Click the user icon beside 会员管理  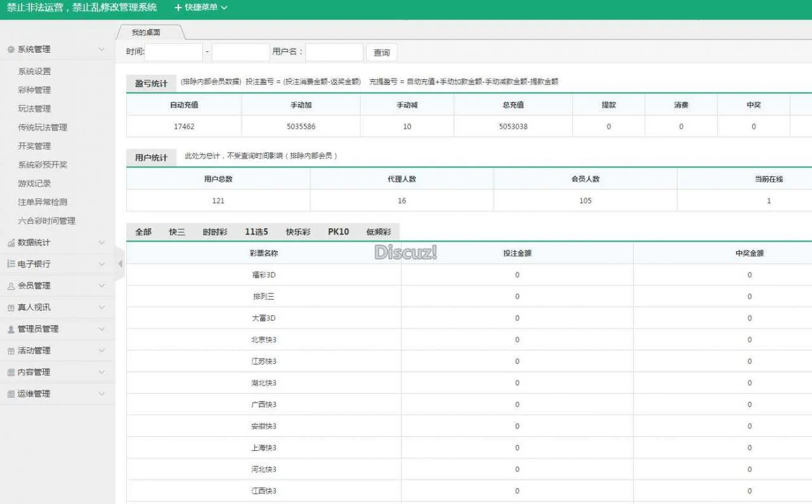click(x=11, y=286)
